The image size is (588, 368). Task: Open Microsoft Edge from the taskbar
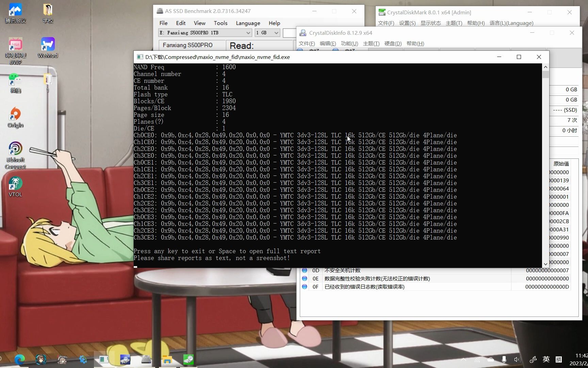tap(19, 359)
